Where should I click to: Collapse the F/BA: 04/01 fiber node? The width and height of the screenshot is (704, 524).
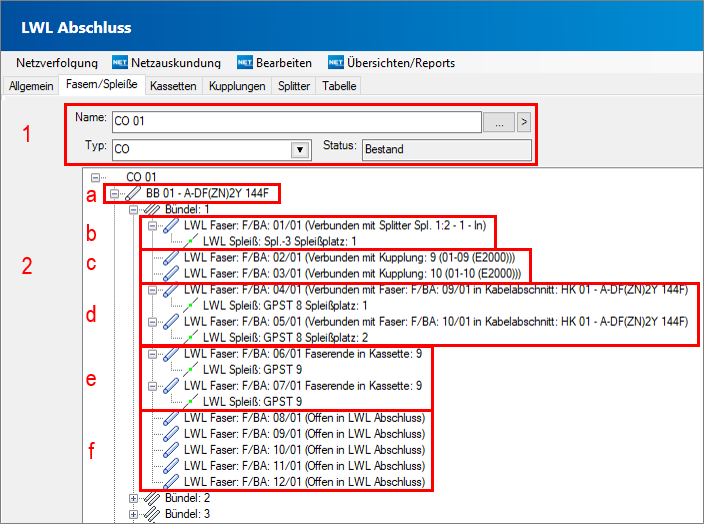tap(152, 290)
